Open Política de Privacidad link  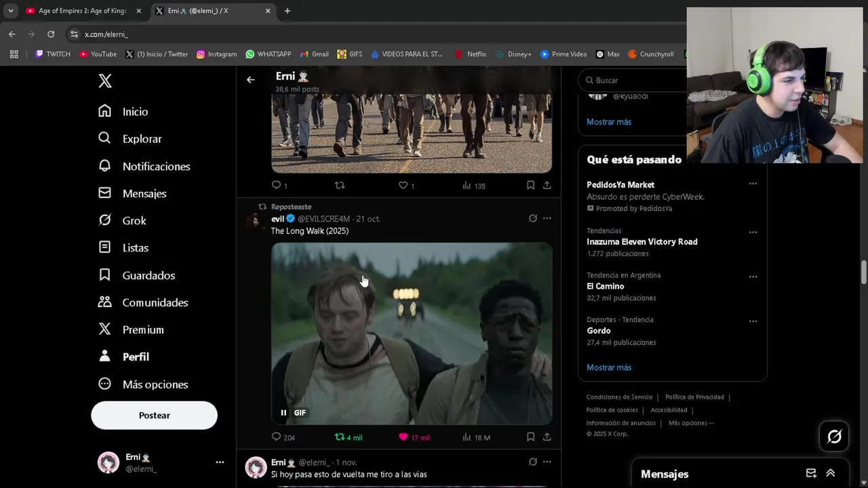(694, 397)
